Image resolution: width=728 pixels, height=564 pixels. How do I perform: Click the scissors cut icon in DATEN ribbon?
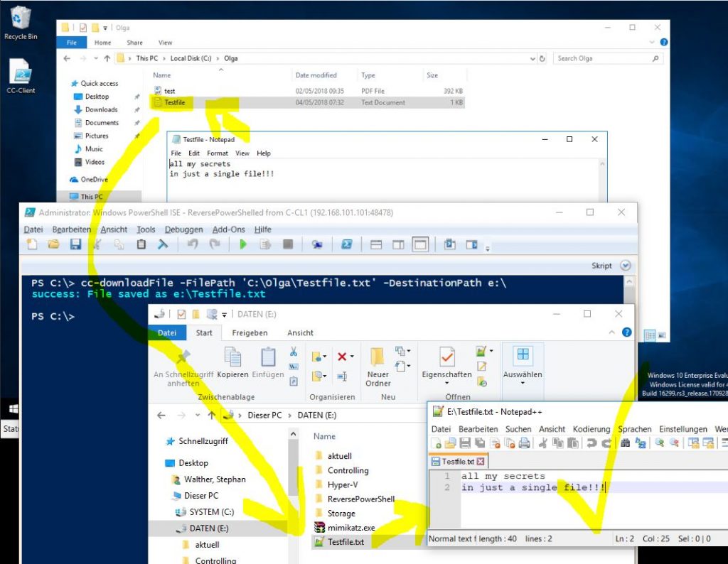click(x=294, y=352)
